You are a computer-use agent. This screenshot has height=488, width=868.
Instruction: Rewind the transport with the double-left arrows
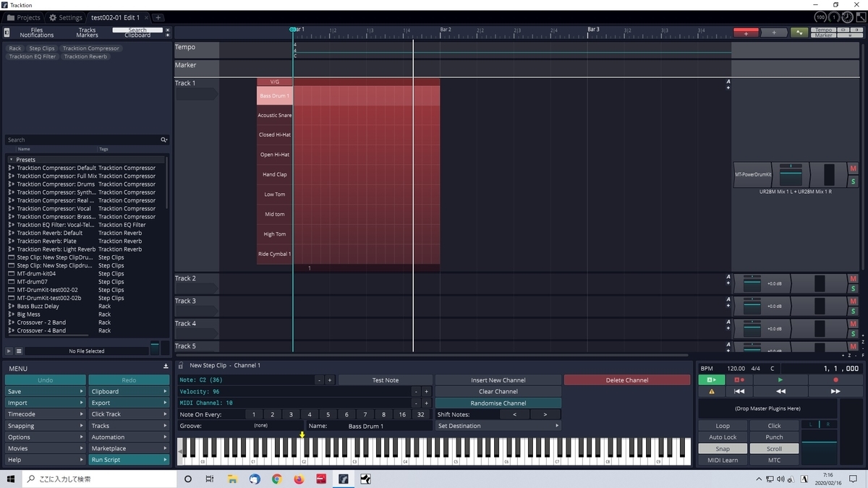coord(780,391)
